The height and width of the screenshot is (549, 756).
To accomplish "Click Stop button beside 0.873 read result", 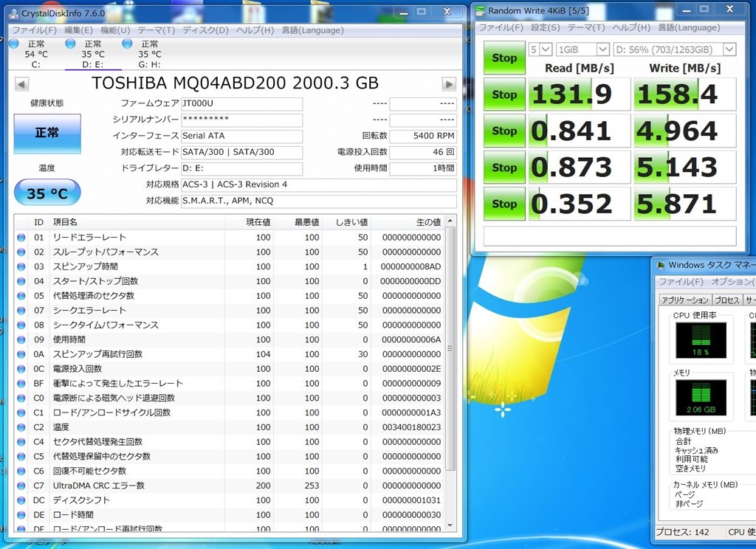I will tap(504, 168).
